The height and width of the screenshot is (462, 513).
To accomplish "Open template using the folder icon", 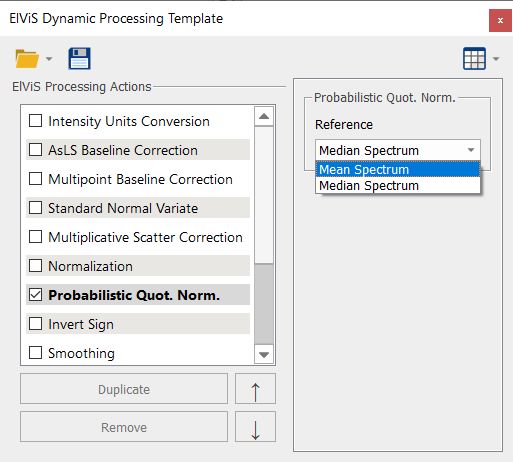I will [x=27, y=59].
